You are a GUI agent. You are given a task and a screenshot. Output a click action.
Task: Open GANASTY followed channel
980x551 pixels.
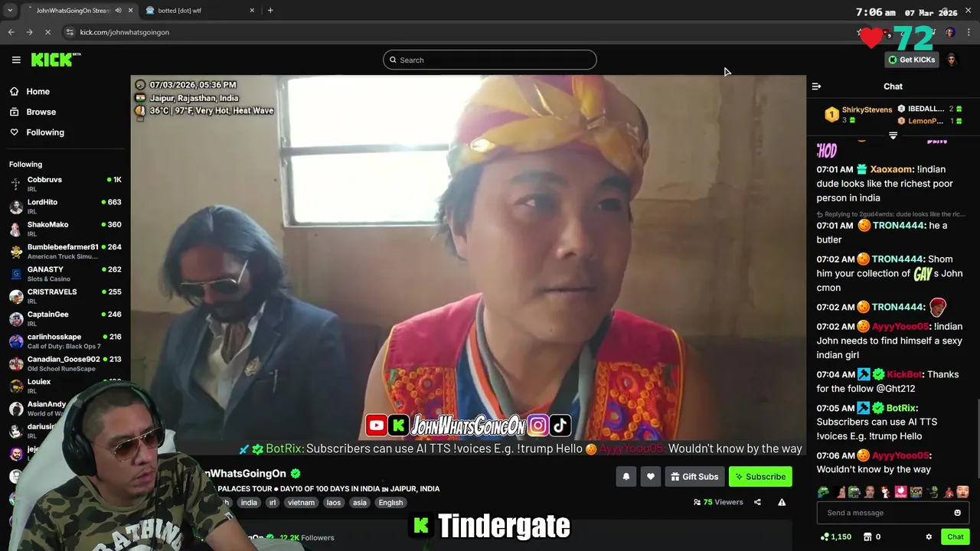coord(65,273)
